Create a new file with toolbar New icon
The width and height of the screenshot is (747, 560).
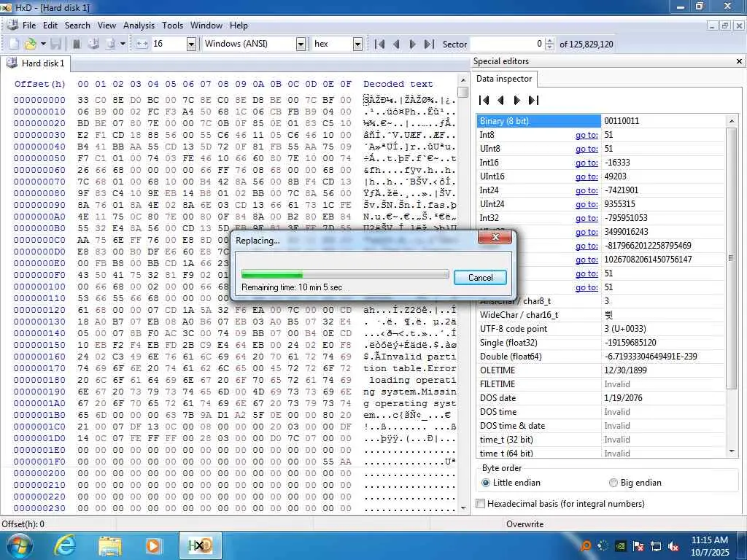(15, 44)
